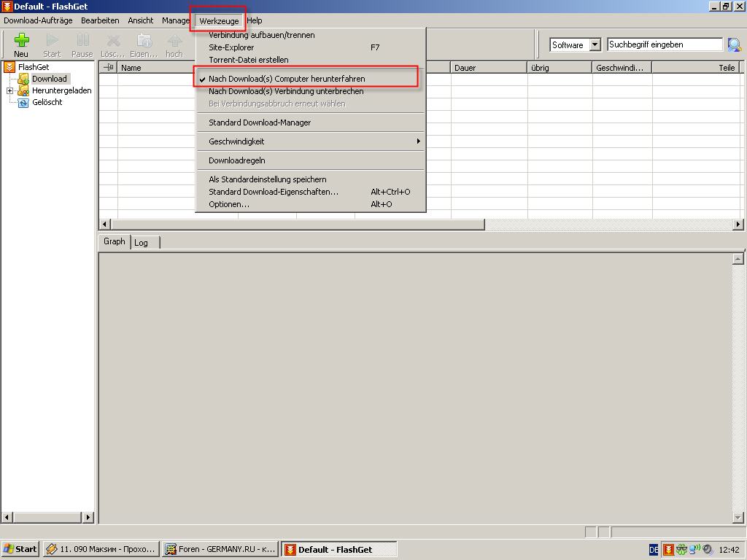Click the Windows Start button
Screen dimensions: 747x560
point(20,549)
